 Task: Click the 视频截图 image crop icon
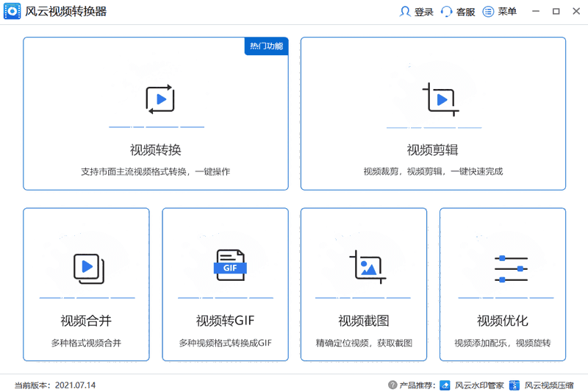coord(367,267)
